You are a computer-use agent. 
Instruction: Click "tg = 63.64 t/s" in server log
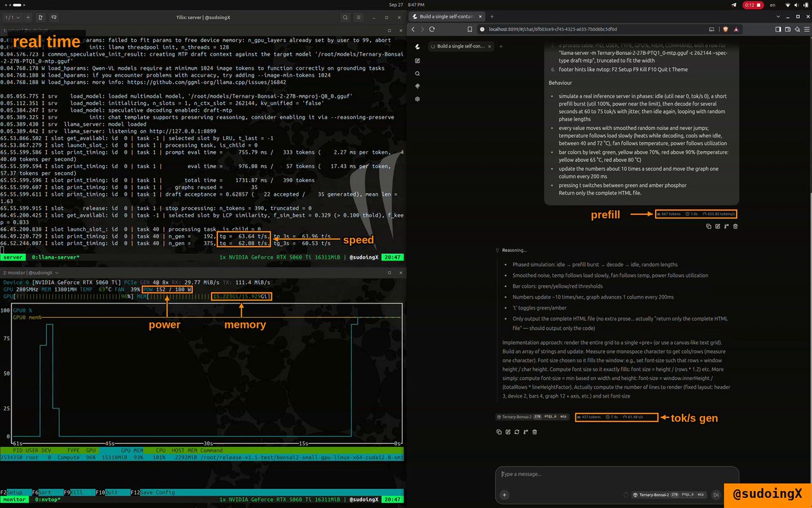[x=244, y=235]
